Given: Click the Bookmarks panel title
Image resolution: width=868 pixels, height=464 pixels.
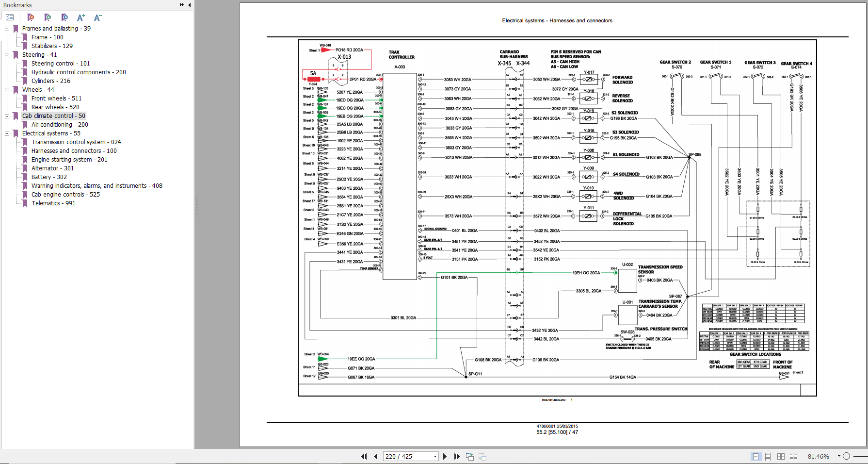Looking at the screenshot, I should (x=17, y=5).
